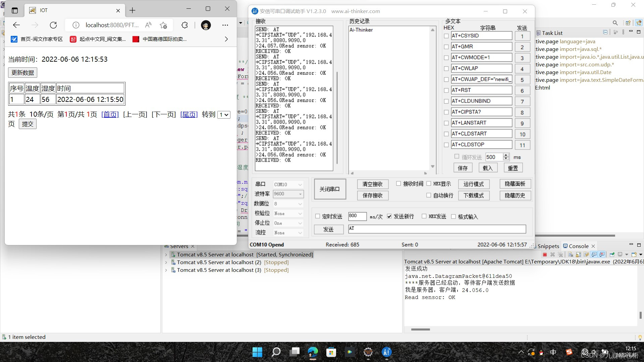Enable the 定时发送 checkbox
The width and height of the screenshot is (644, 362).
pyautogui.click(x=318, y=217)
